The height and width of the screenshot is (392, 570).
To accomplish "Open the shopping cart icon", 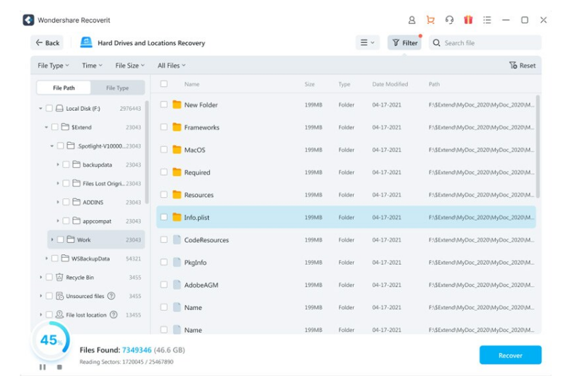I will [430, 20].
